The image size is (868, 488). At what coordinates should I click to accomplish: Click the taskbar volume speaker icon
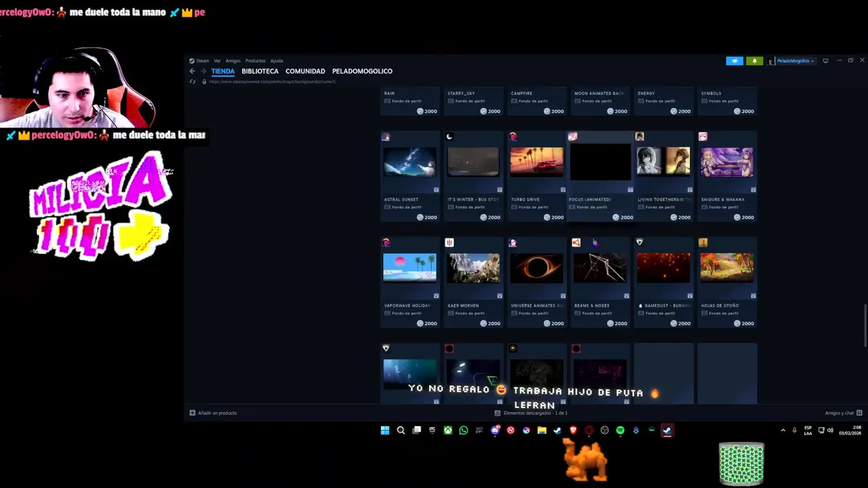(x=830, y=430)
